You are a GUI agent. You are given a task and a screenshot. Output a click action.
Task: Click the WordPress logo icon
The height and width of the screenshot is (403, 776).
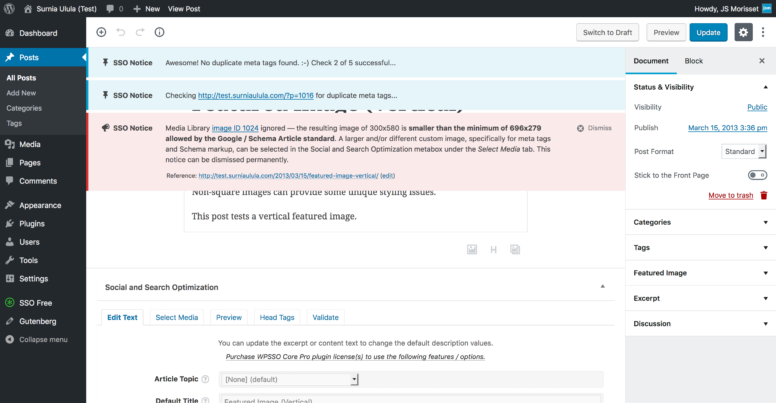(x=9, y=8)
